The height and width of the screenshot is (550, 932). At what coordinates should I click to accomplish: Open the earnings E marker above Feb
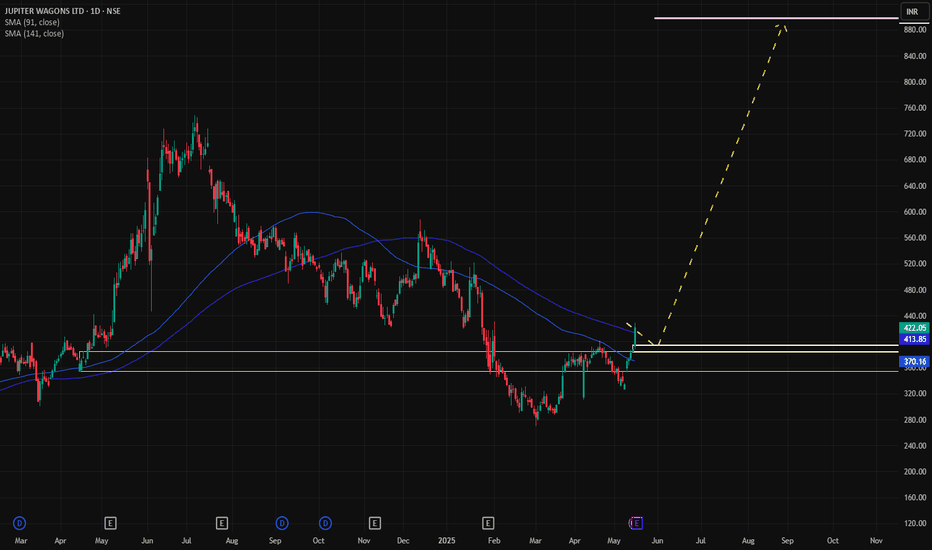click(x=488, y=523)
